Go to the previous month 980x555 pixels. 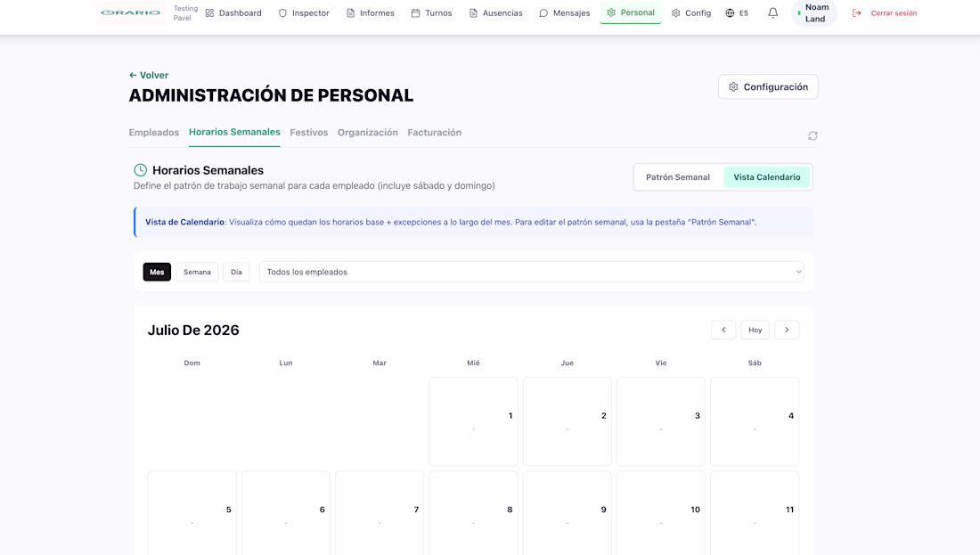(723, 330)
